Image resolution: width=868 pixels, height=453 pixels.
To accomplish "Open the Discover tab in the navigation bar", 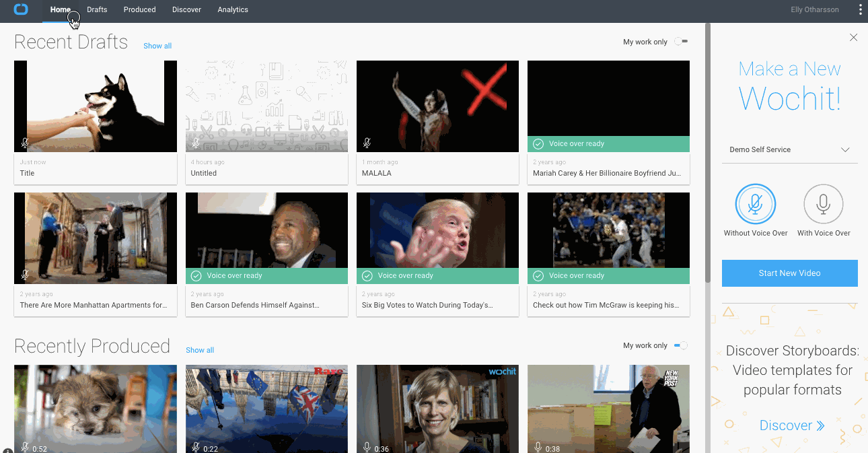I will (x=186, y=9).
